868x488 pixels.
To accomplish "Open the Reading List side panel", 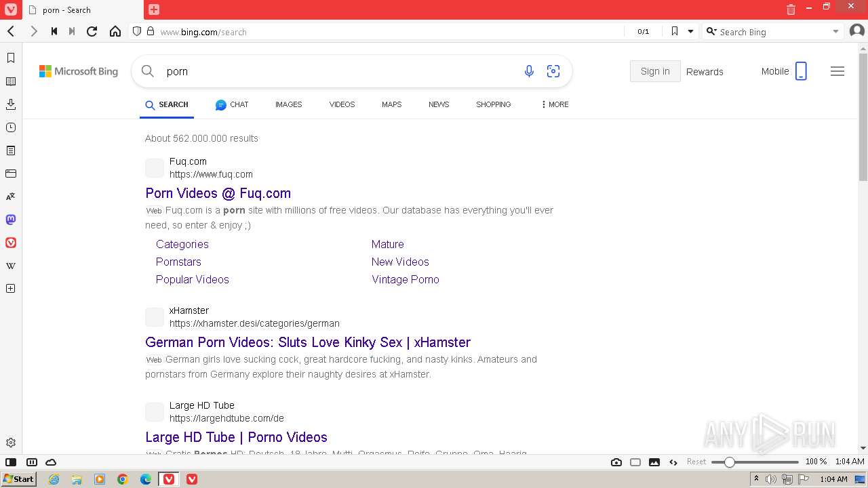I will (11, 81).
